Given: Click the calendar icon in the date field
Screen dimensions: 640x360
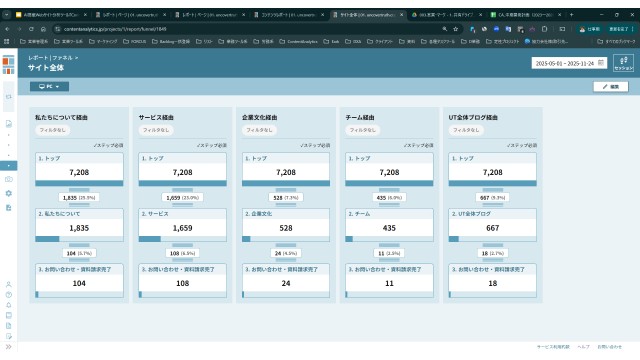Looking at the screenshot, I should pyautogui.click(x=601, y=63).
